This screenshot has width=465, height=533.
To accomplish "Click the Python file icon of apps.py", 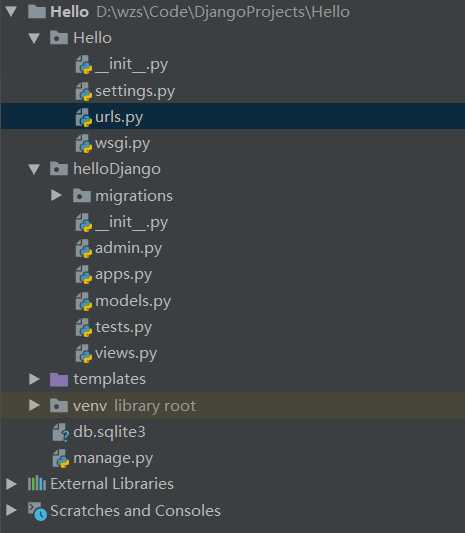I will (x=84, y=275).
